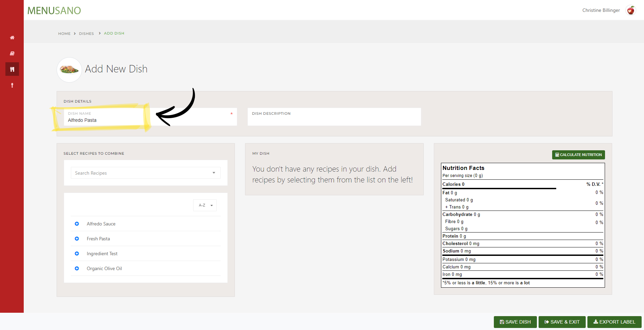Image resolution: width=644 pixels, height=330 pixels.
Task: Click plus icon beside Ingredient Test
Action: click(77, 254)
